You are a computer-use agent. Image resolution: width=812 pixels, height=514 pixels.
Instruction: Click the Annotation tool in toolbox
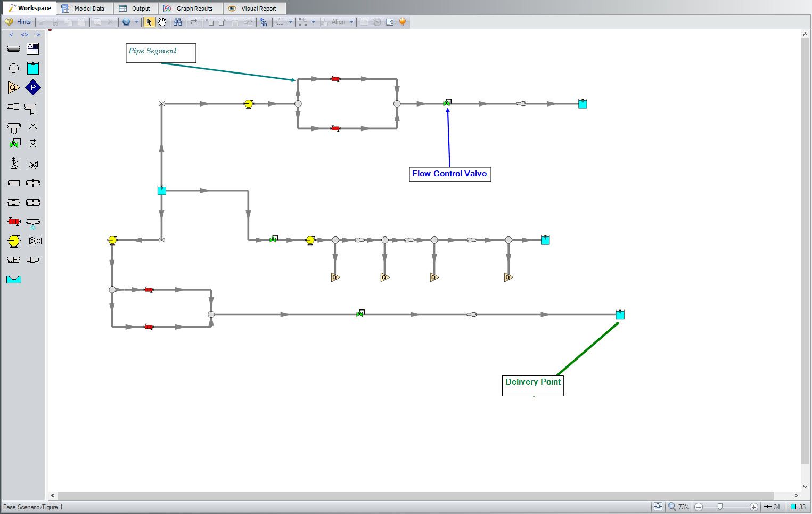pos(33,49)
